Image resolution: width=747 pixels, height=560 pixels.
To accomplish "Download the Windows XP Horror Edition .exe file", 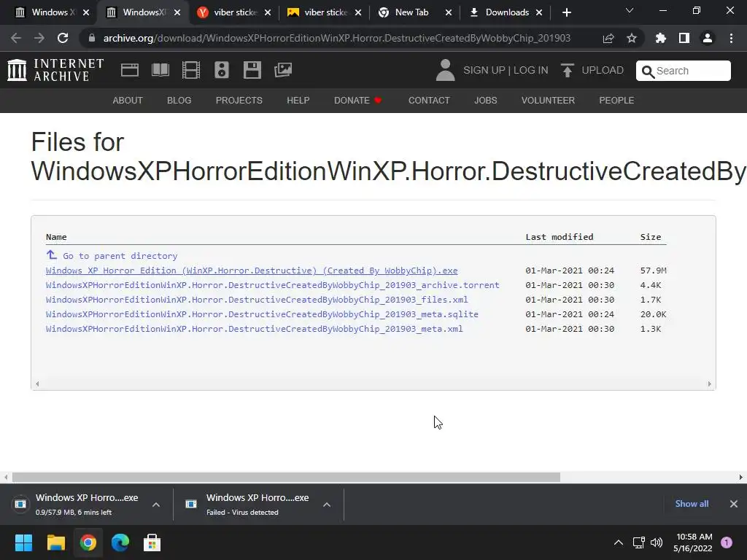I will (x=252, y=271).
